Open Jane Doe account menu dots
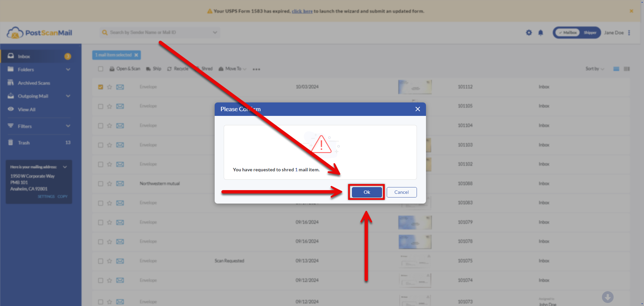 [629, 33]
